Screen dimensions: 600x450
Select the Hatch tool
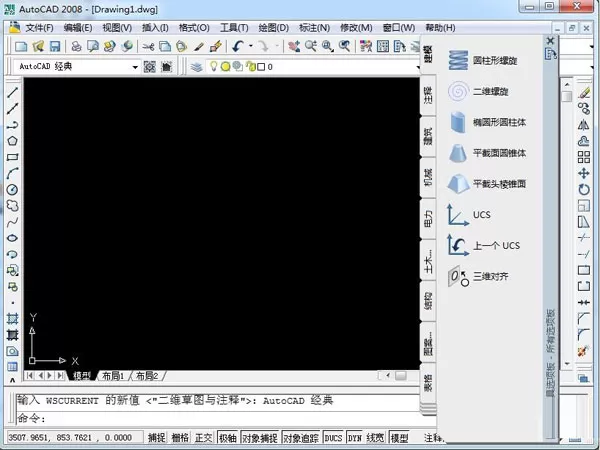click(x=12, y=319)
